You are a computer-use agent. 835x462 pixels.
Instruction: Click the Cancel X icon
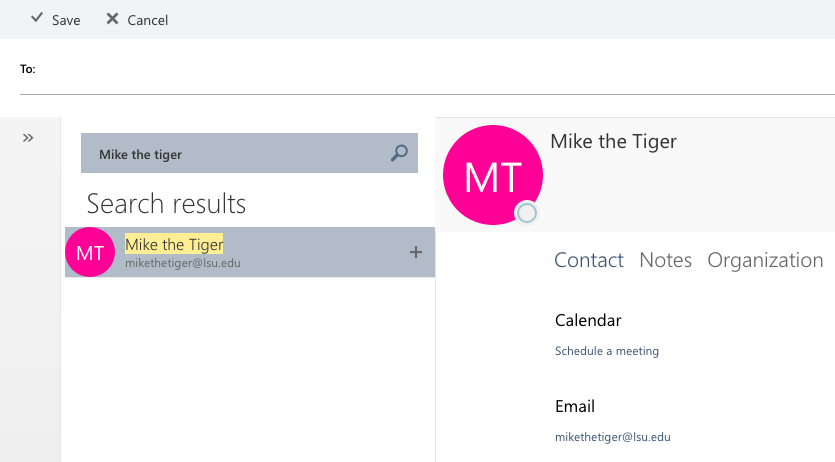[112, 19]
